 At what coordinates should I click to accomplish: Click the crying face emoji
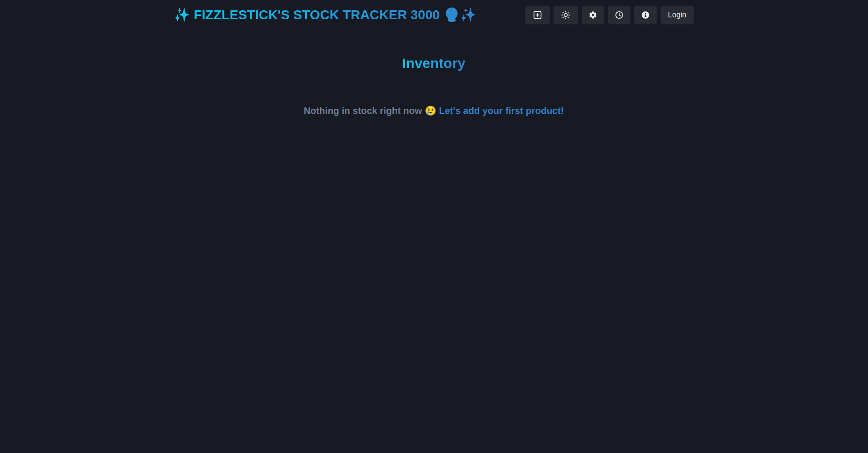[430, 111]
